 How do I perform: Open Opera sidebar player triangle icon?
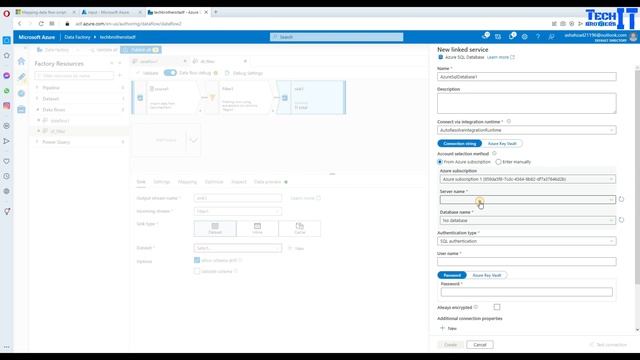[x=7, y=141]
